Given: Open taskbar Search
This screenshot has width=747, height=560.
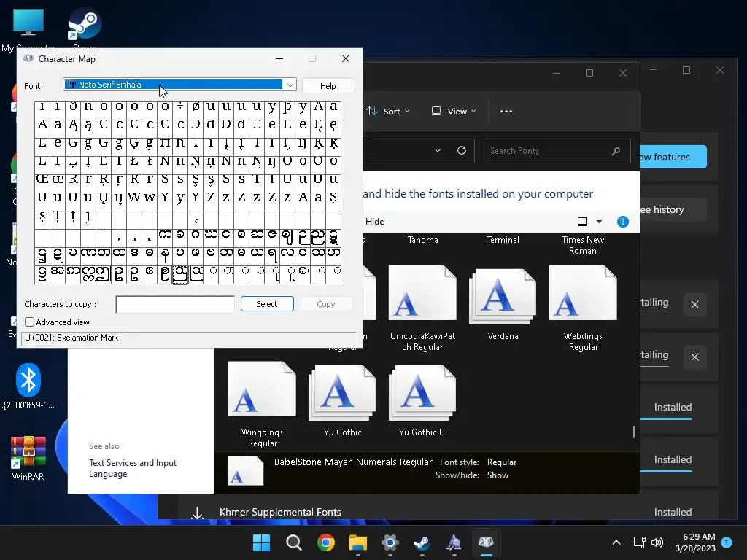Looking at the screenshot, I should pyautogui.click(x=293, y=542).
